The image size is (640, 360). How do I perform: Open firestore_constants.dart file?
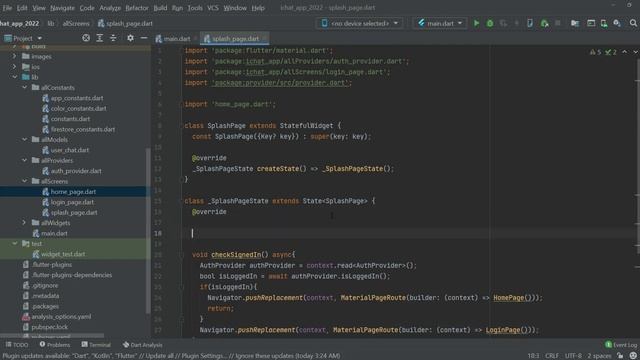83,129
